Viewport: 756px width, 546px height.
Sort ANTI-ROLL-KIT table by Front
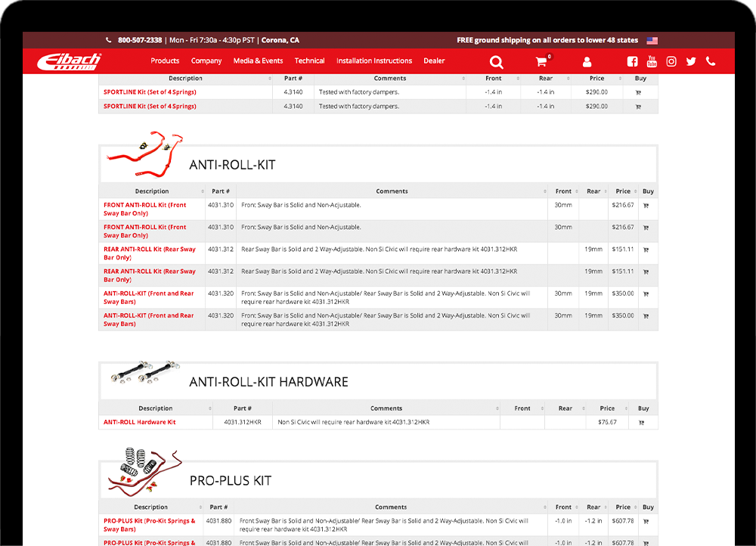point(563,191)
